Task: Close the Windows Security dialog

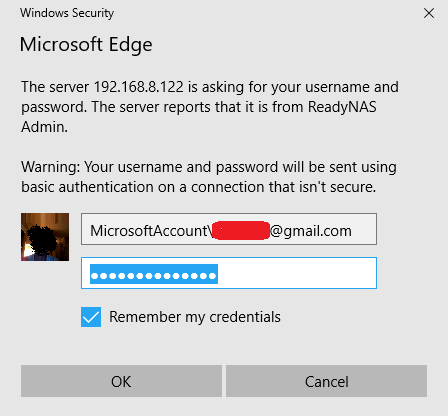Action: (429, 13)
